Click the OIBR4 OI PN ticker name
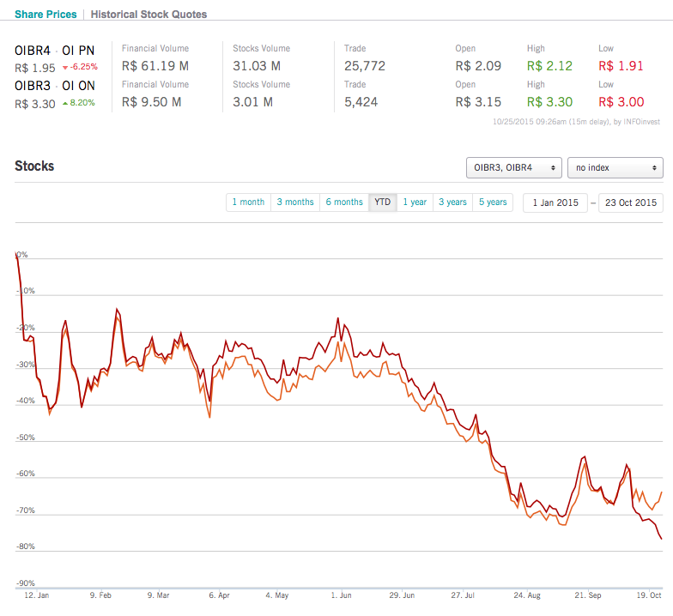Screen dimensions: 673x616 click(54, 50)
